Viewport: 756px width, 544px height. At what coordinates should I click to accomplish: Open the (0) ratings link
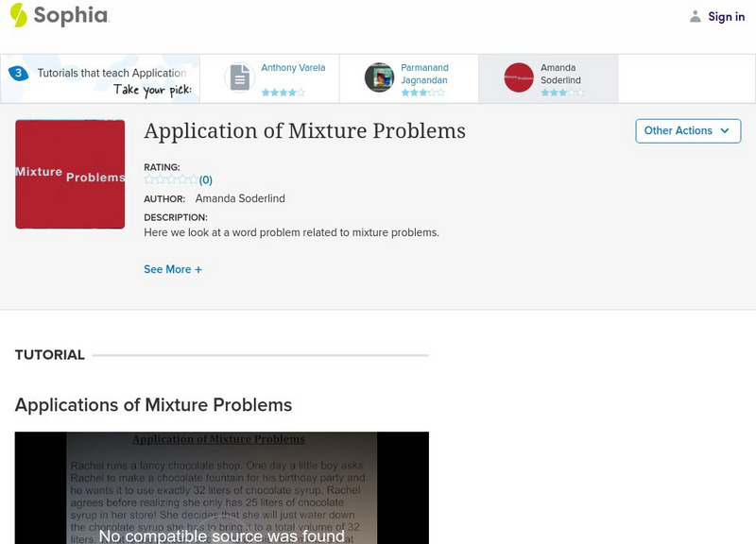[206, 178]
